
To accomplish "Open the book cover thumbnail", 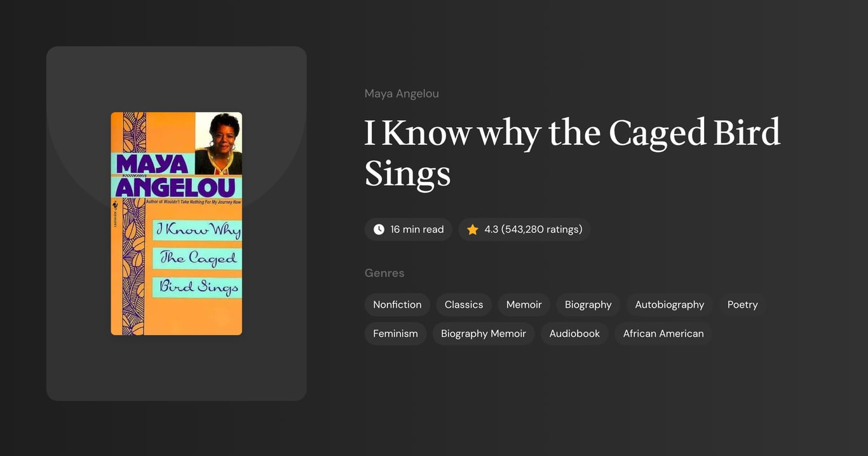I will (x=176, y=223).
